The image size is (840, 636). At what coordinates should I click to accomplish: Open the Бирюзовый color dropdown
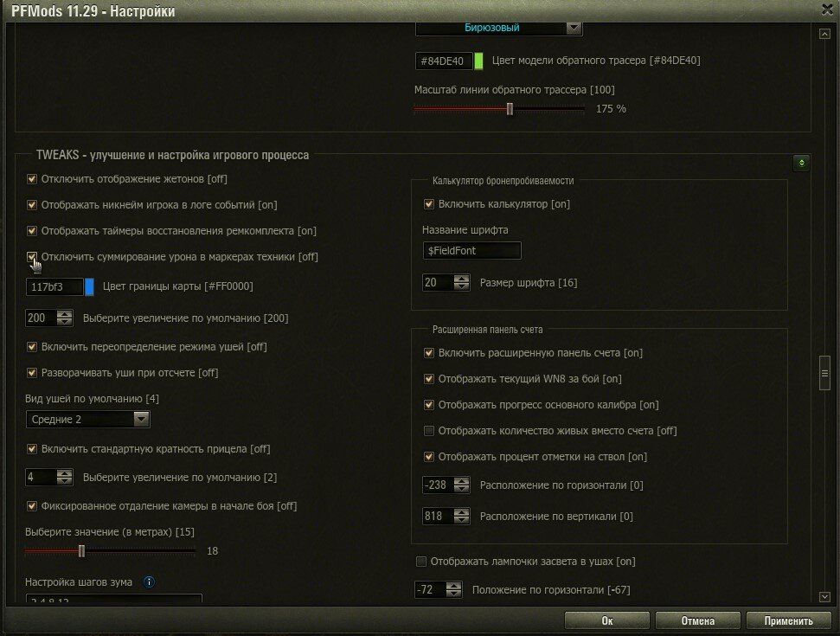point(499,28)
